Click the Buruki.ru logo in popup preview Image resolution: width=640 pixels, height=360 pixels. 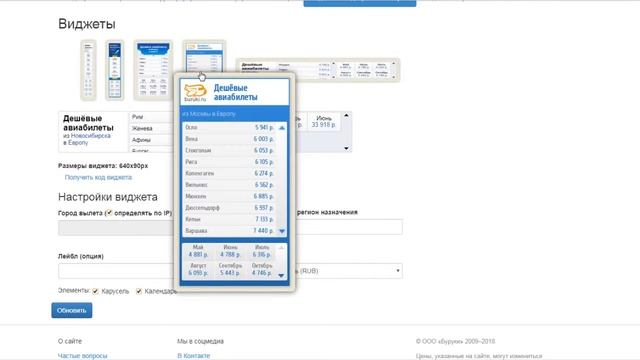(195, 93)
